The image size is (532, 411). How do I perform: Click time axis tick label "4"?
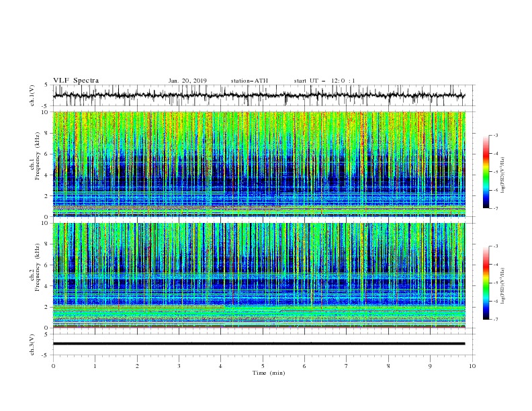tap(221, 366)
